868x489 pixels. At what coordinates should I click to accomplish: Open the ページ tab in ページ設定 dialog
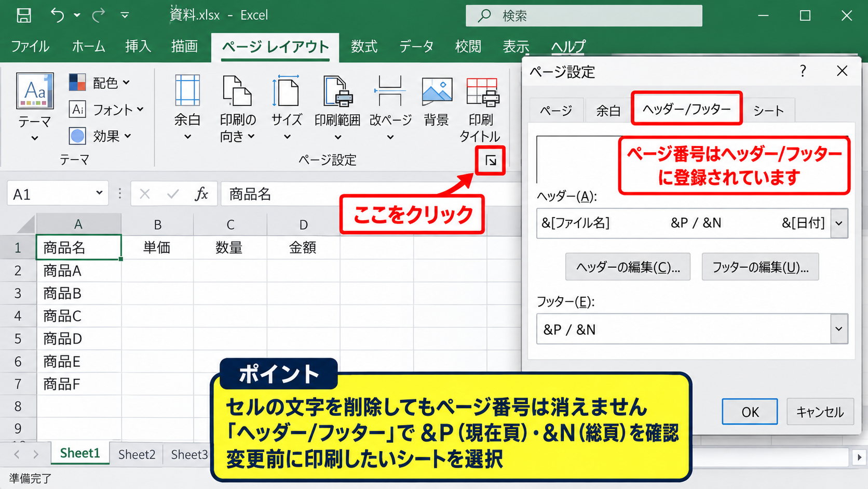click(556, 110)
